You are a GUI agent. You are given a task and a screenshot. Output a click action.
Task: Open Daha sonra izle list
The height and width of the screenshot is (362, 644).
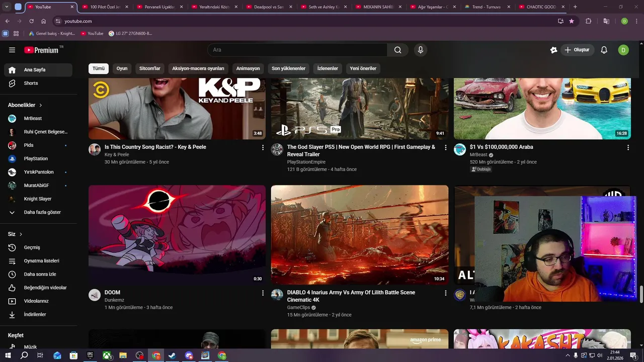pyautogui.click(x=38, y=274)
